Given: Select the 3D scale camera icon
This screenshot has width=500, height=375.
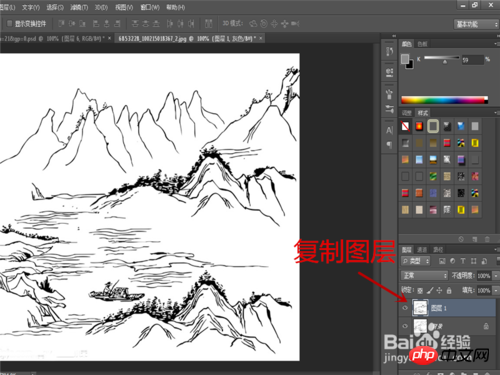Looking at the screenshot, I should point(295,24).
